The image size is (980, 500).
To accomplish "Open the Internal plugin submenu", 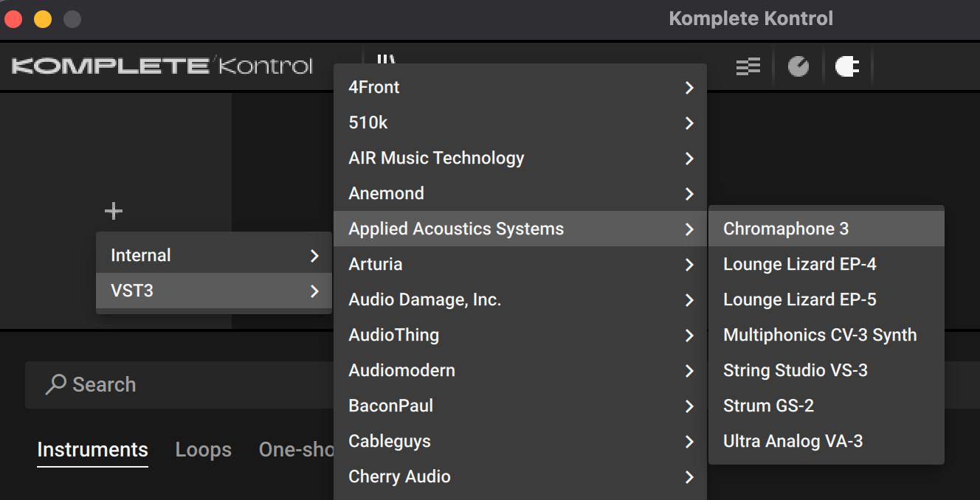I will pos(214,255).
